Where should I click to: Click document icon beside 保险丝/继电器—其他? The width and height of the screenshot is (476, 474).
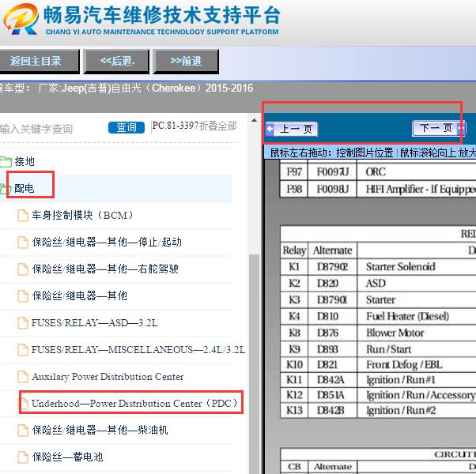tap(23, 296)
